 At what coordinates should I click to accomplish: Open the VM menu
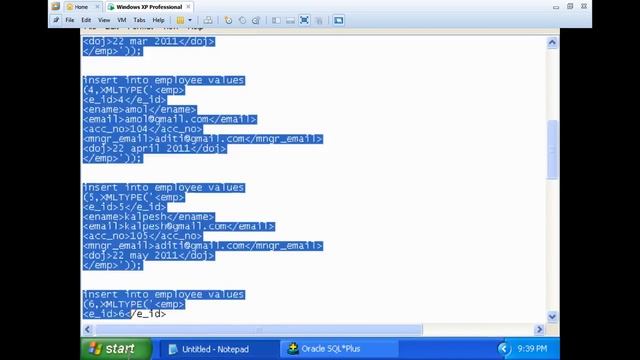122,20
